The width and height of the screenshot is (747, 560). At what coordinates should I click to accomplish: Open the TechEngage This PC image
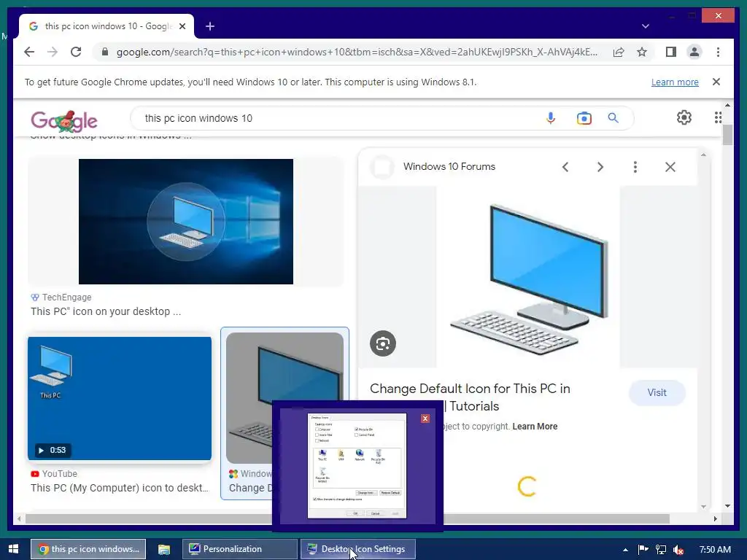coord(186,222)
